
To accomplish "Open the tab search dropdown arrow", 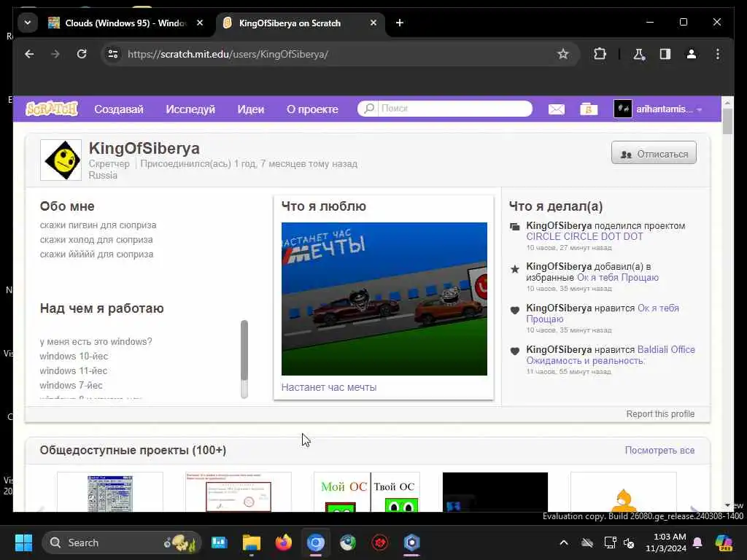I will coord(28,23).
